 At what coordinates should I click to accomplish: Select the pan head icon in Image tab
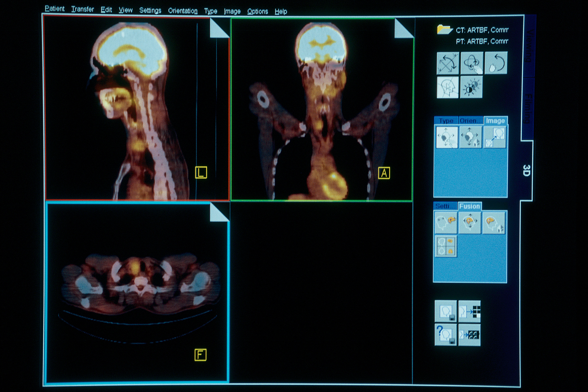(x=447, y=137)
